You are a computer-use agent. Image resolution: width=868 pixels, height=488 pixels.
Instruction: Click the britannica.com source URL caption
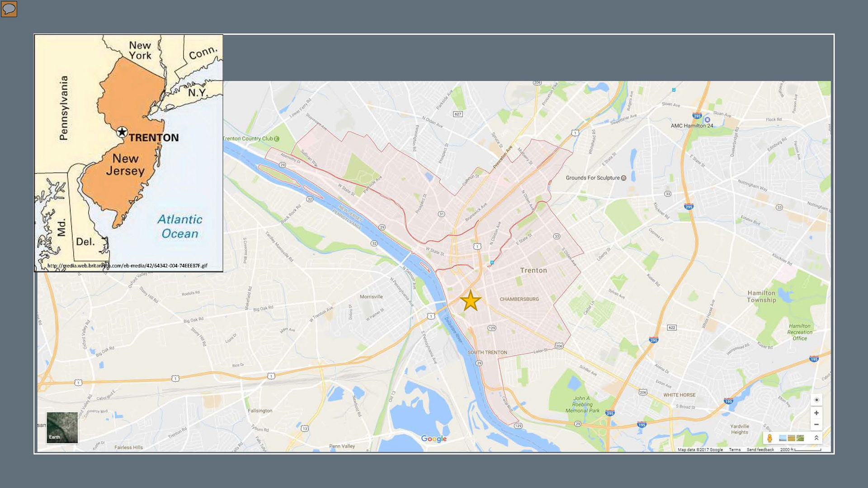pos(127,266)
